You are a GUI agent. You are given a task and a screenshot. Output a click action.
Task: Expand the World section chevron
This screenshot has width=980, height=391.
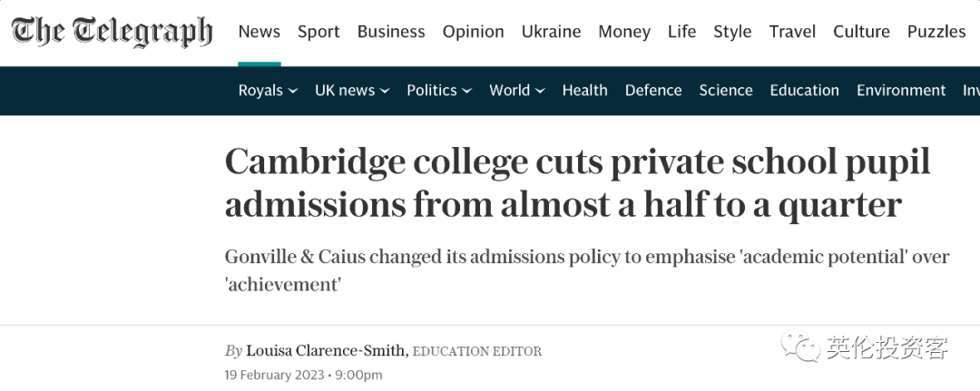point(540,92)
